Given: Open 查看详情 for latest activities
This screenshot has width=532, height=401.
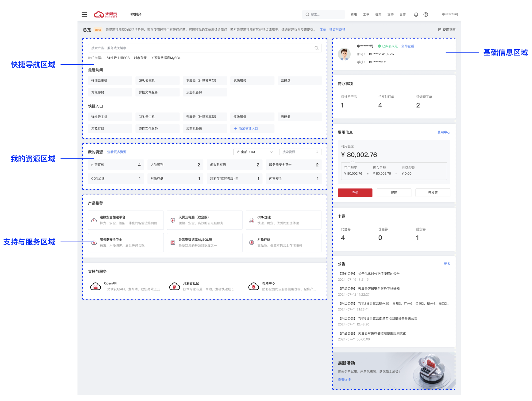Looking at the screenshot, I should tap(344, 380).
